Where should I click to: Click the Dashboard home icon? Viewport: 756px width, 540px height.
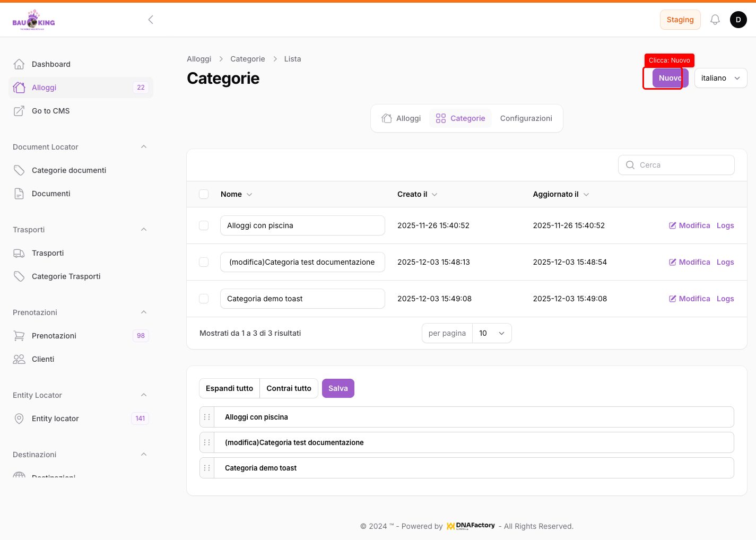click(x=19, y=64)
